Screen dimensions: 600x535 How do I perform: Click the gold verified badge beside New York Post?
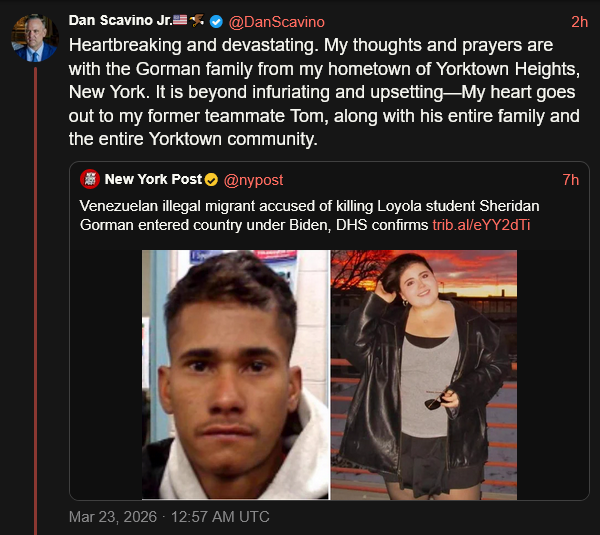pos(211,180)
